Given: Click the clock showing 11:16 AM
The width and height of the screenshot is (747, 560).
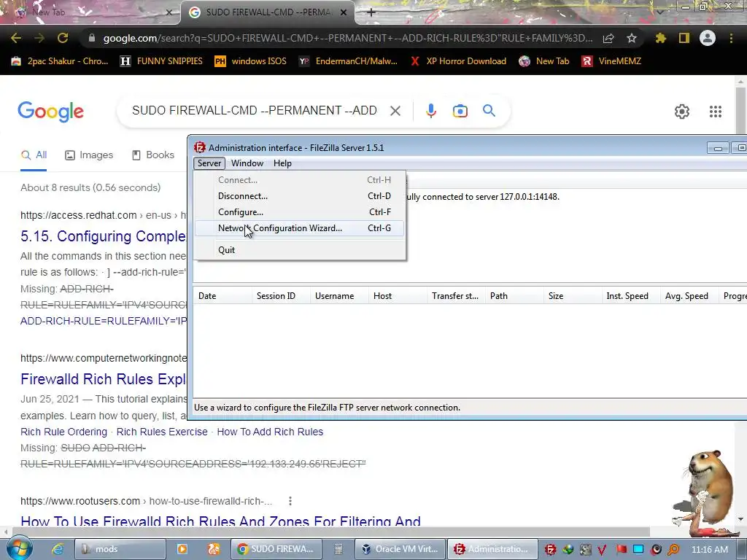Looking at the screenshot, I should point(709,550).
